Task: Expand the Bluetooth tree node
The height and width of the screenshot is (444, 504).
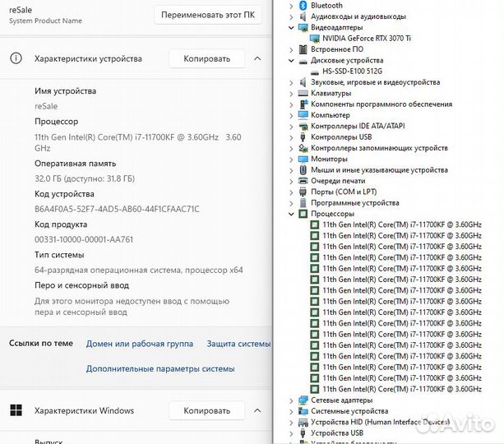Action: click(291, 6)
